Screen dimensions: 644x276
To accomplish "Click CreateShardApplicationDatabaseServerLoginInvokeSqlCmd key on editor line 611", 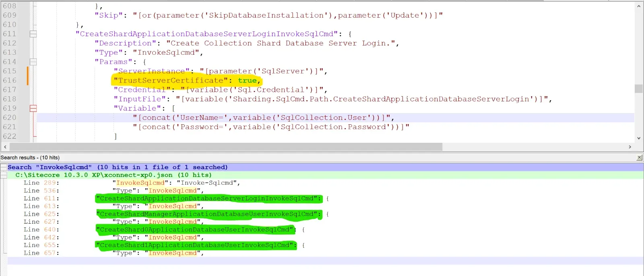I will (206, 34).
